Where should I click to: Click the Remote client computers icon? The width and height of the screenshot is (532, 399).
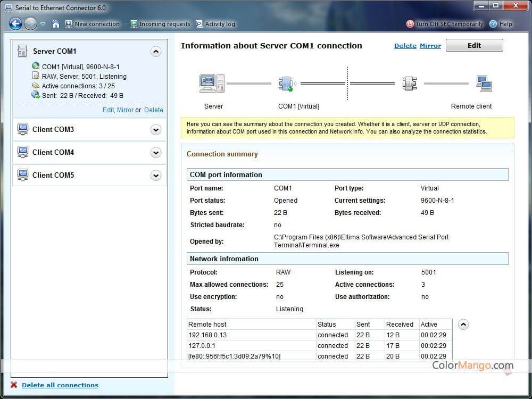[484, 84]
